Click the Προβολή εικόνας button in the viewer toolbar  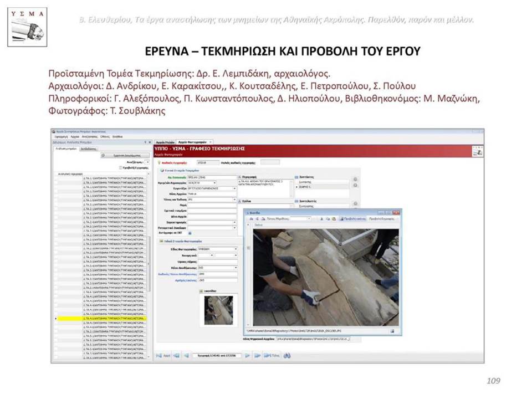[353, 219]
